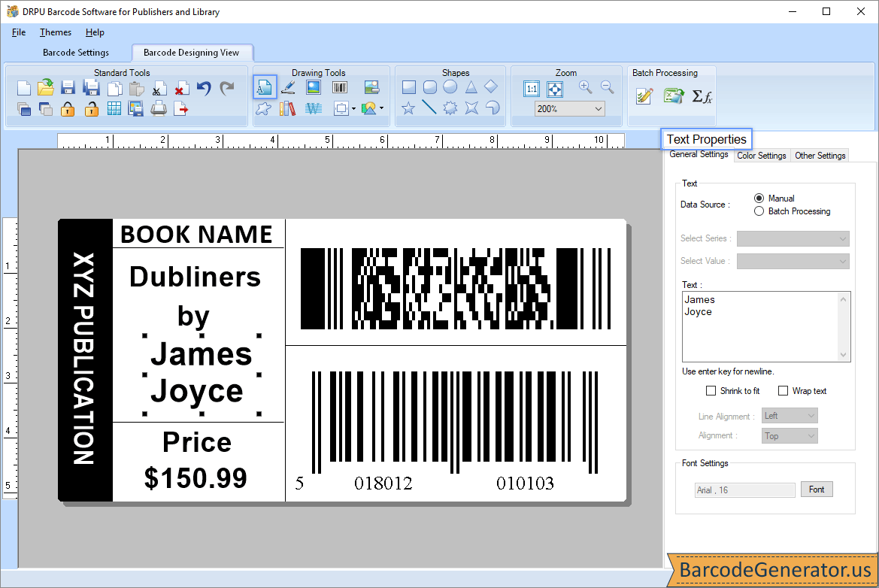Insert a barcode using the barcode tool

click(340, 87)
